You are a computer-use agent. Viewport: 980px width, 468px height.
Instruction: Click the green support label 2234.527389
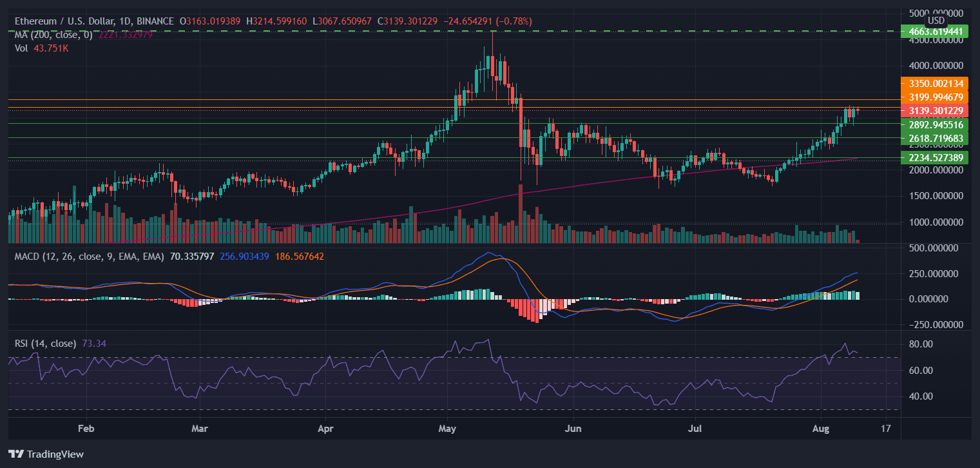pos(934,157)
